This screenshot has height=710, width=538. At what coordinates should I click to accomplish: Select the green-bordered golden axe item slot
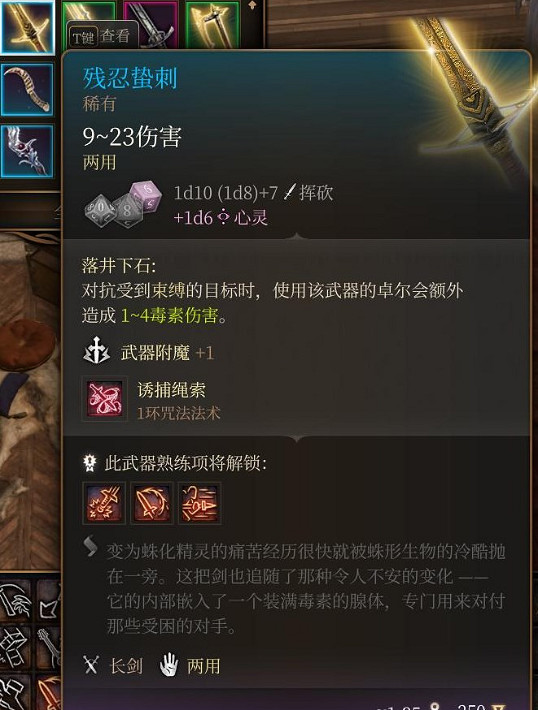(x=212, y=24)
